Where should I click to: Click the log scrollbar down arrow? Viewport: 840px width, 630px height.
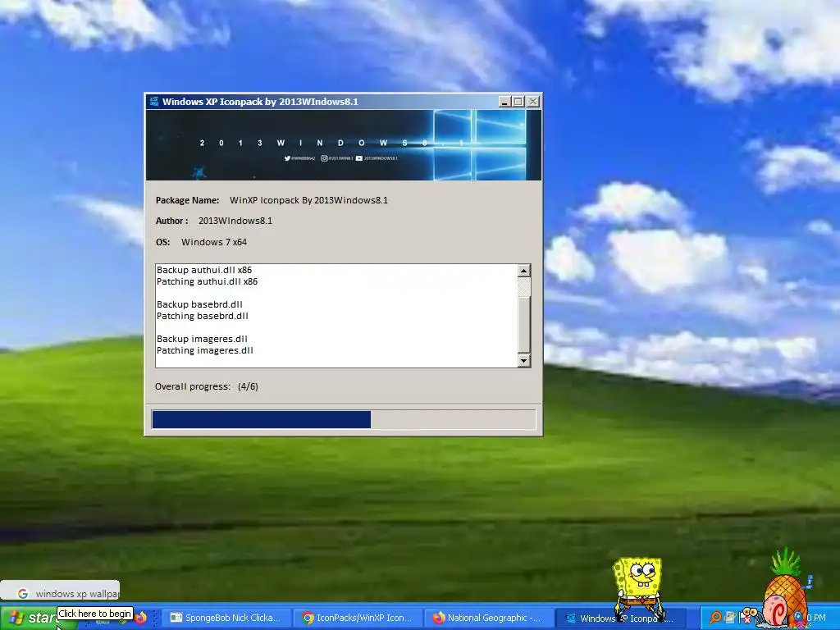pos(524,360)
